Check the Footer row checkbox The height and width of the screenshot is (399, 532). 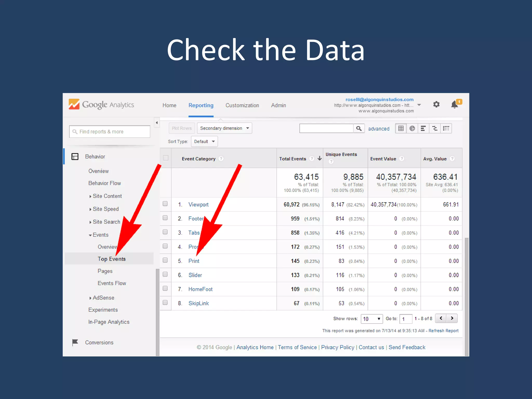point(165,218)
